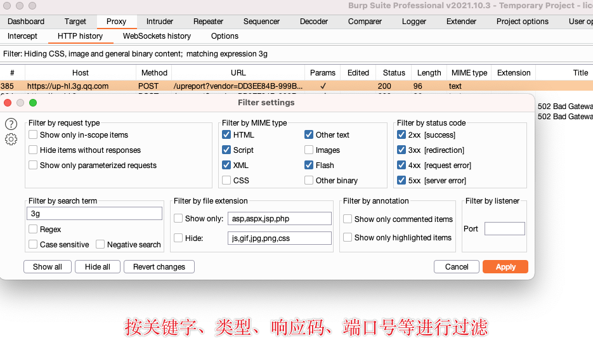The width and height of the screenshot is (593, 364).
Task: Sort history by Method column
Action: 154,72
